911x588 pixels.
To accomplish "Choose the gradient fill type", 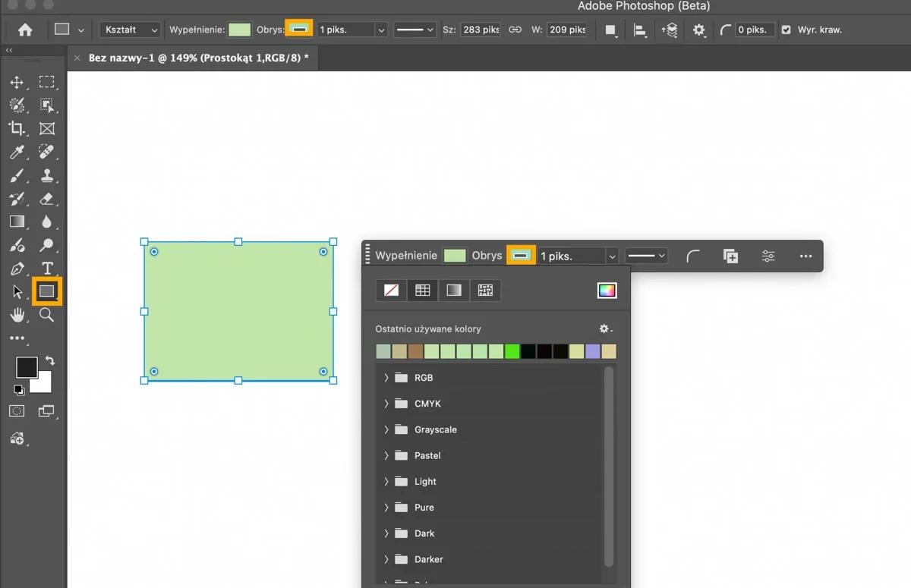I will pos(454,290).
